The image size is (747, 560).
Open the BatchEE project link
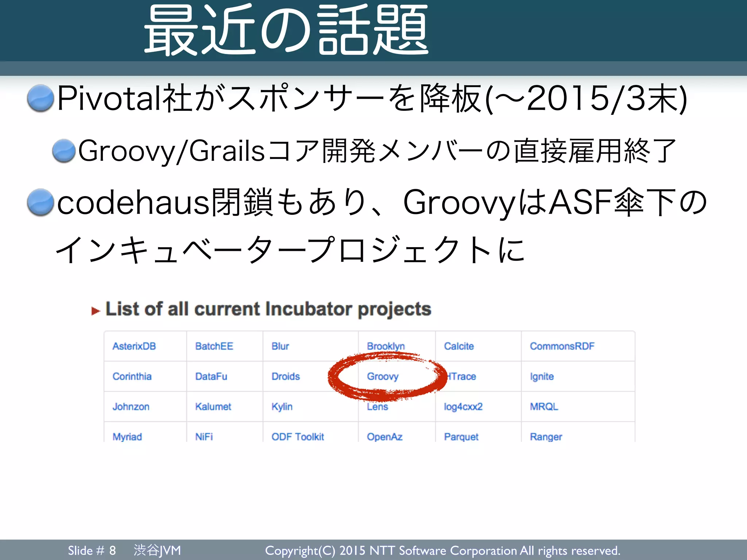click(214, 346)
